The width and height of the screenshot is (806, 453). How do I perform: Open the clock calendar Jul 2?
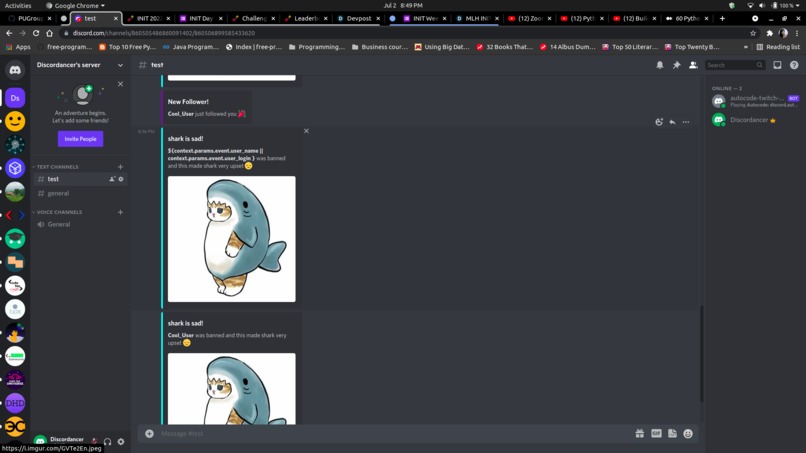click(403, 5)
